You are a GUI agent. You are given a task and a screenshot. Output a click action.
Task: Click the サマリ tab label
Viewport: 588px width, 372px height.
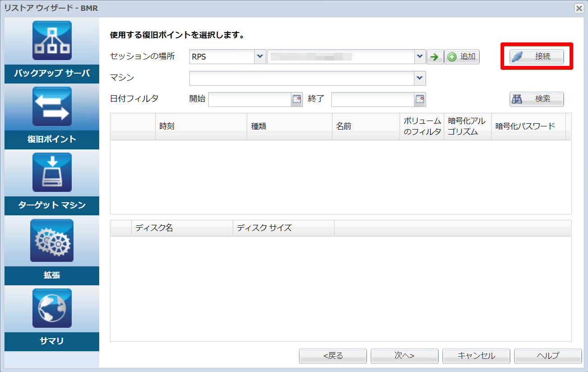pyautogui.click(x=52, y=341)
